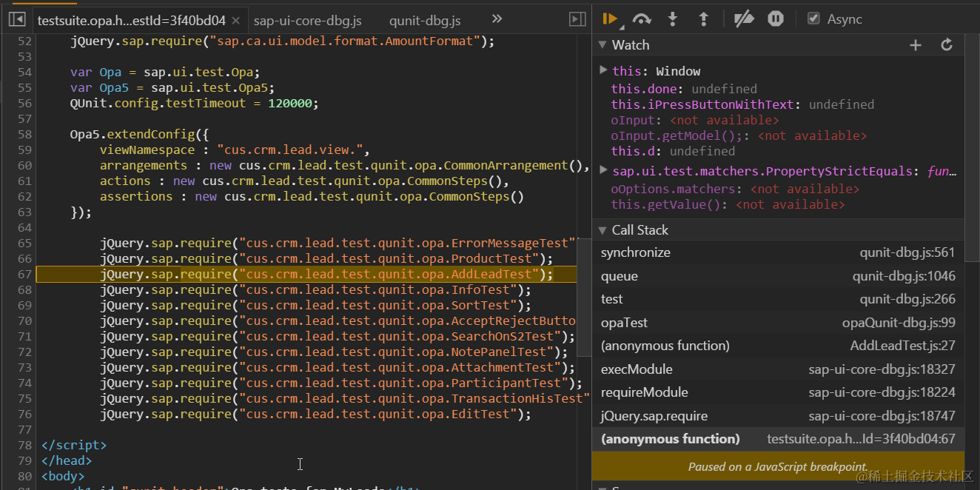
Task: Select the this.d watch expression
Action: tap(673, 151)
